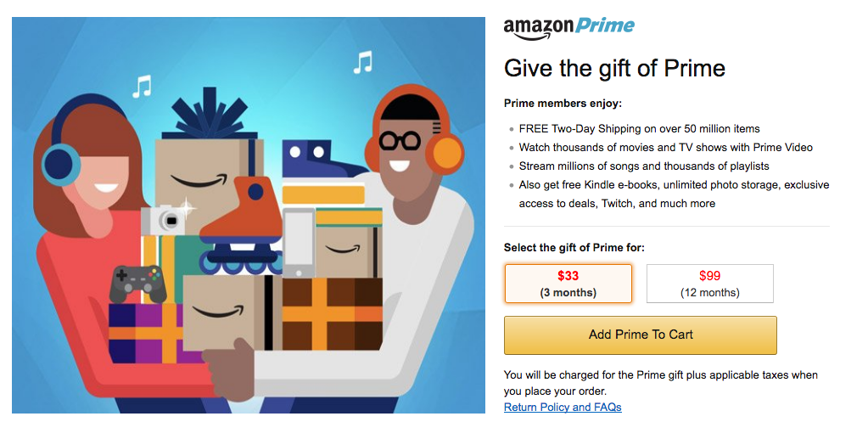Click the music note above the man

tap(362, 62)
